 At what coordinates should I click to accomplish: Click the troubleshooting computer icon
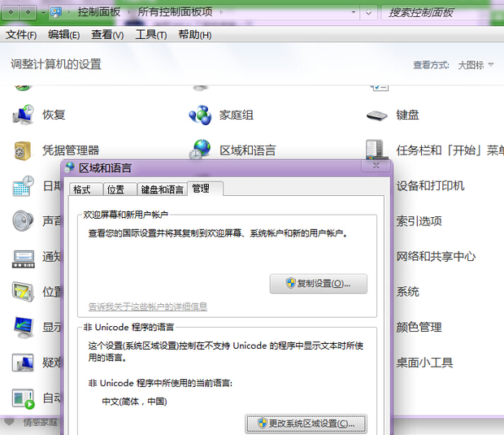(23, 363)
